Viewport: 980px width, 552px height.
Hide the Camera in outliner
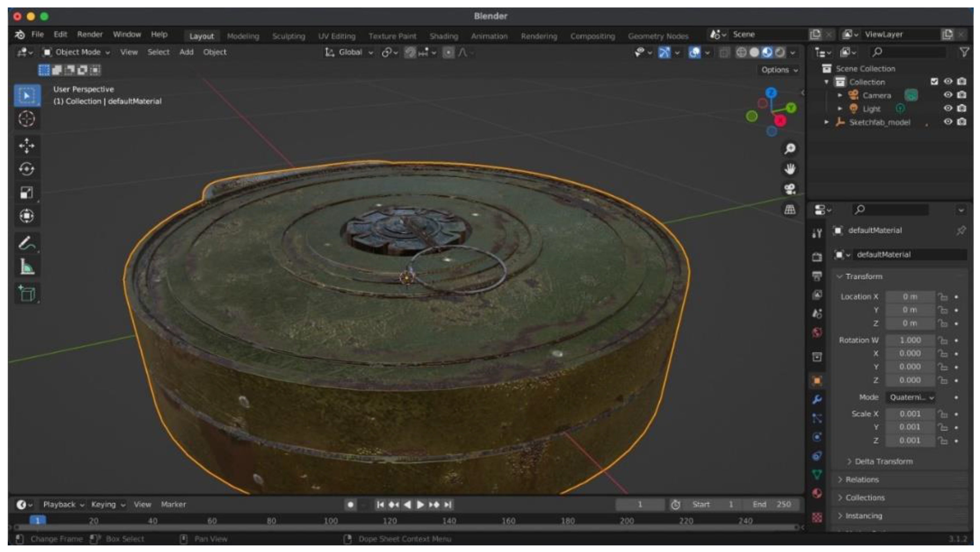click(948, 95)
